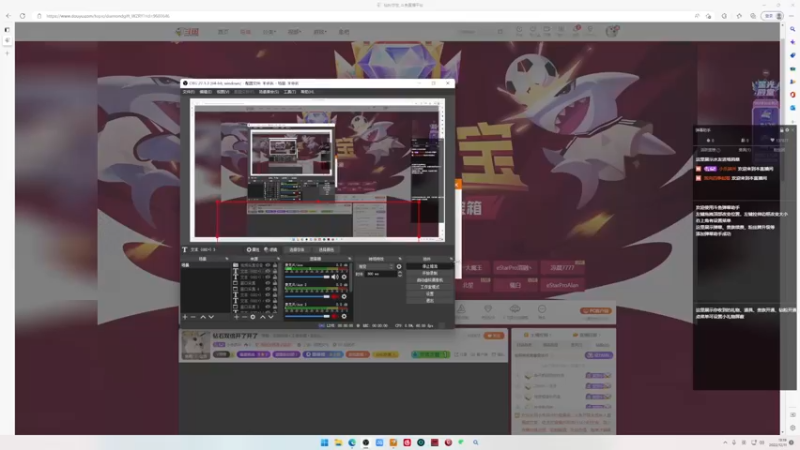Click Start Virtual Camera button in OBS
The height and width of the screenshot is (450, 800).
430,280
